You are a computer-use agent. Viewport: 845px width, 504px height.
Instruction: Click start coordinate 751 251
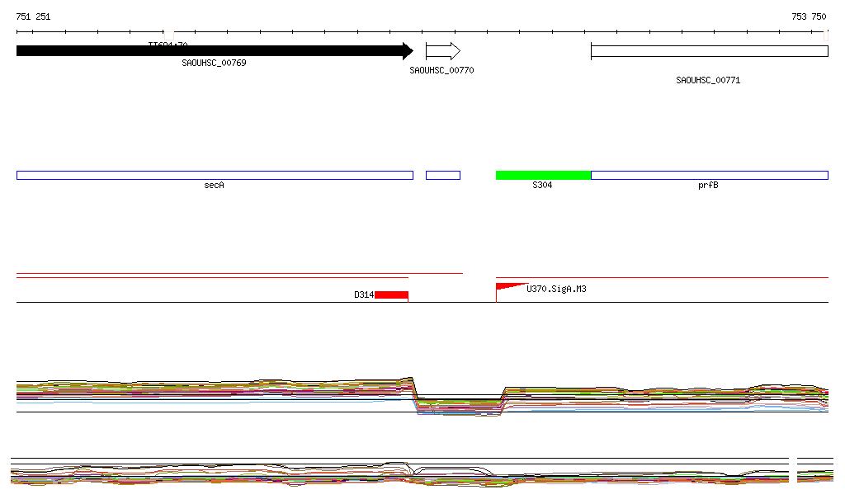33,16
